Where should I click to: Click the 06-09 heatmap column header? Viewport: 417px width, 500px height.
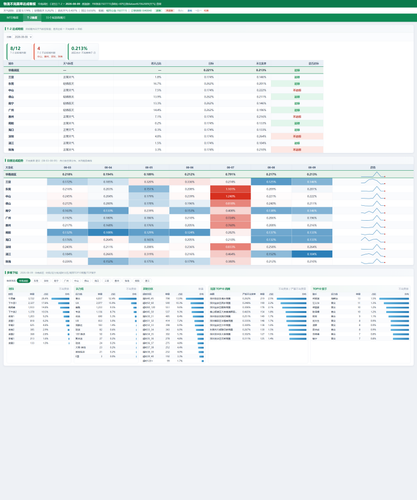(x=312, y=167)
